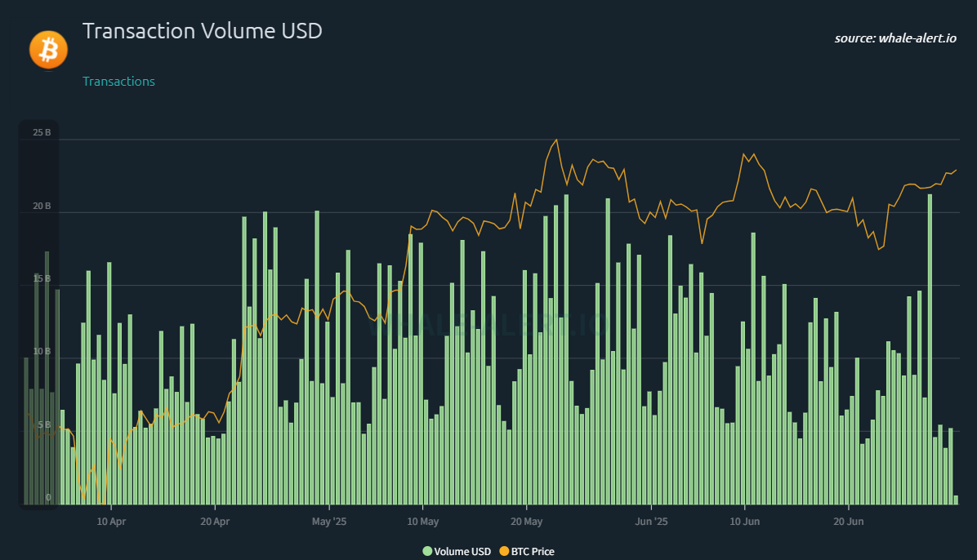
Task: Toggle the BTC Price series label
Action: 533,552
